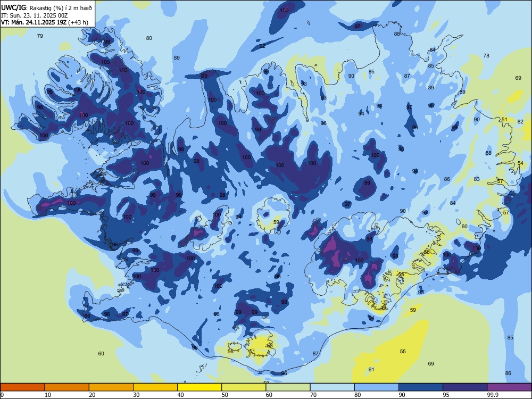Click the purple legend swatch above 99.9
This screenshot has height=399, width=532.
click(509, 387)
